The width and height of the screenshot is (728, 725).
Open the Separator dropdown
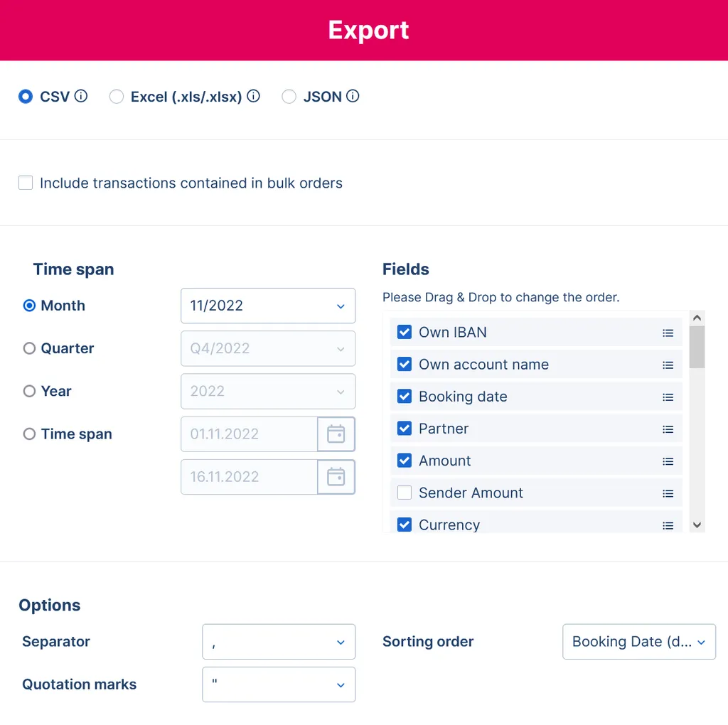pyautogui.click(x=279, y=642)
